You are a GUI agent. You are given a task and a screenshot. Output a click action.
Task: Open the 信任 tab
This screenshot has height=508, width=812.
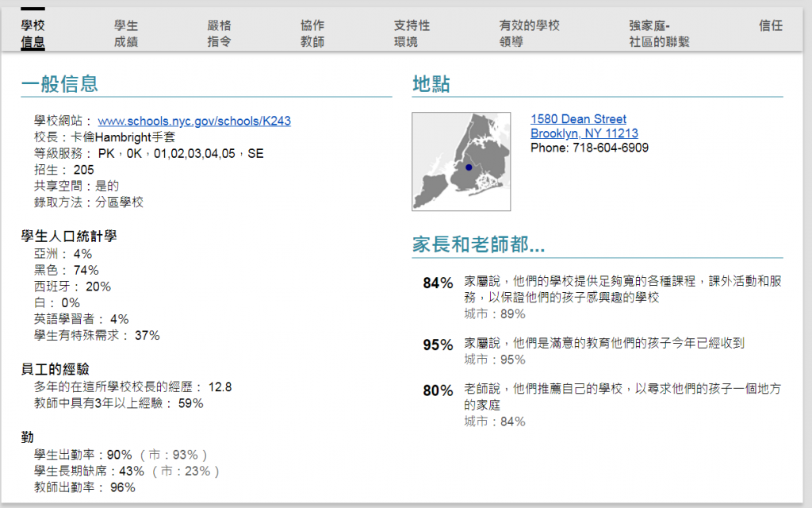click(771, 25)
